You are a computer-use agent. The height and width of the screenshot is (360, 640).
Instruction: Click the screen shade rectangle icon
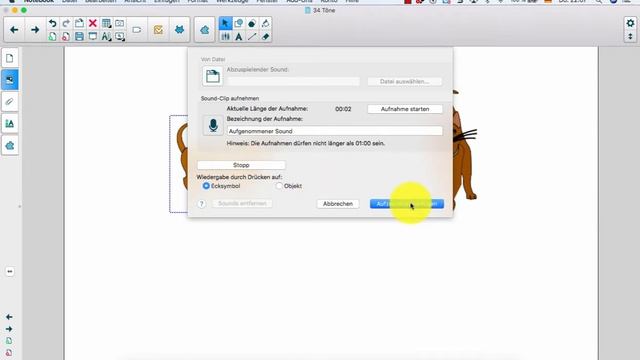[x=137, y=30]
